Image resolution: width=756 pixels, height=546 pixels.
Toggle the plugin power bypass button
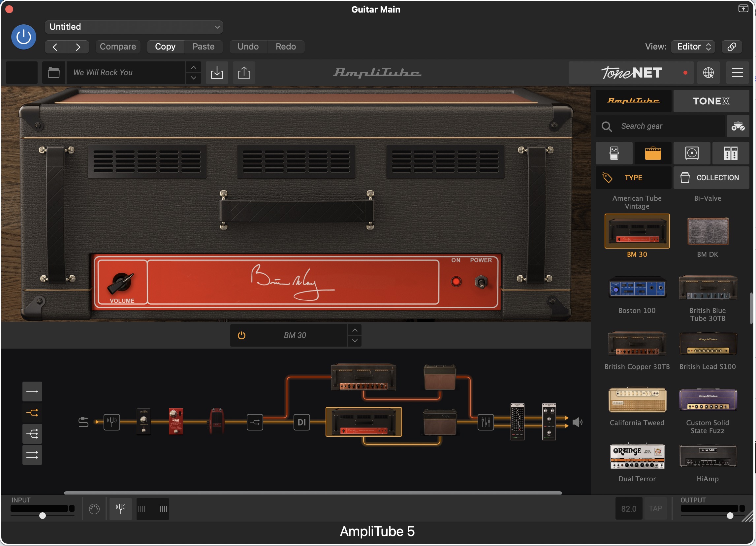coord(24,37)
